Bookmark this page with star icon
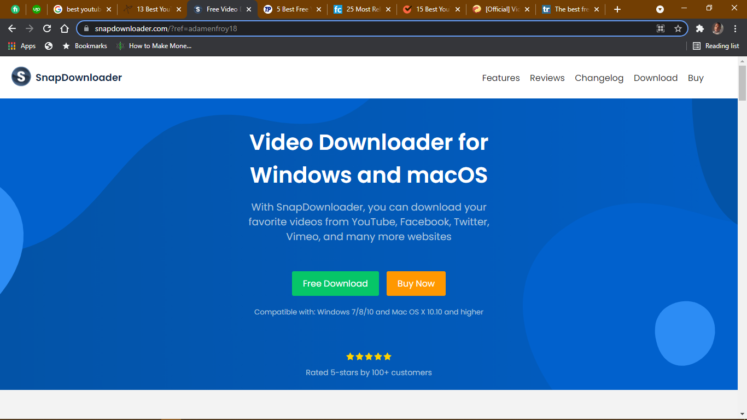747x420 pixels. tap(678, 29)
